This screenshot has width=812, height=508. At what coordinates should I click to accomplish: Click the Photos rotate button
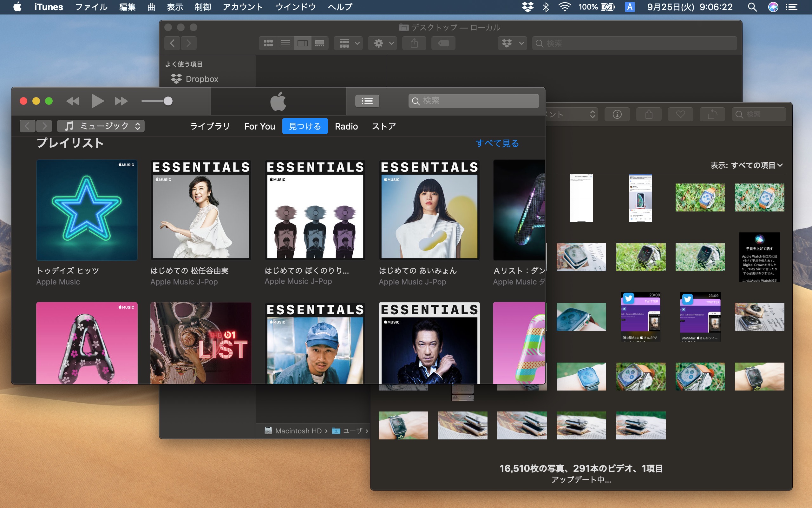click(712, 115)
